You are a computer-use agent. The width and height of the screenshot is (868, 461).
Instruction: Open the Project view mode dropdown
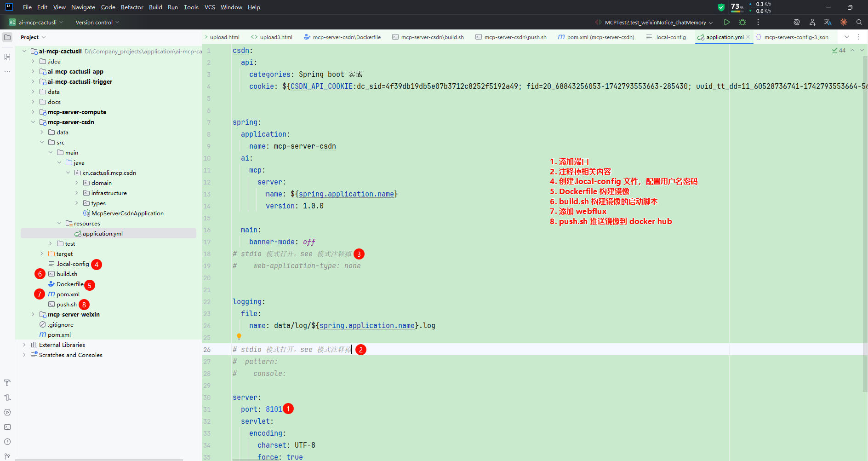pyautogui.click(x=33, y=37)
